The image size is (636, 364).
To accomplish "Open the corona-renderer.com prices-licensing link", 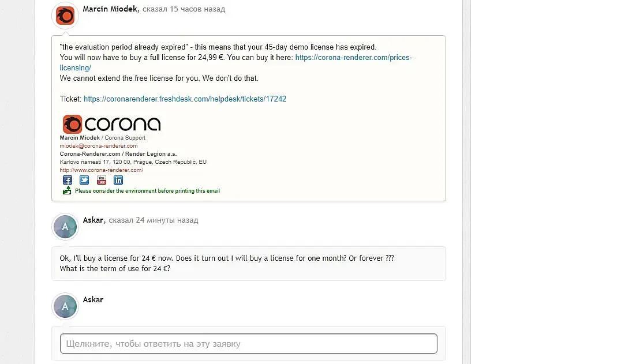I will click(235, 62).
